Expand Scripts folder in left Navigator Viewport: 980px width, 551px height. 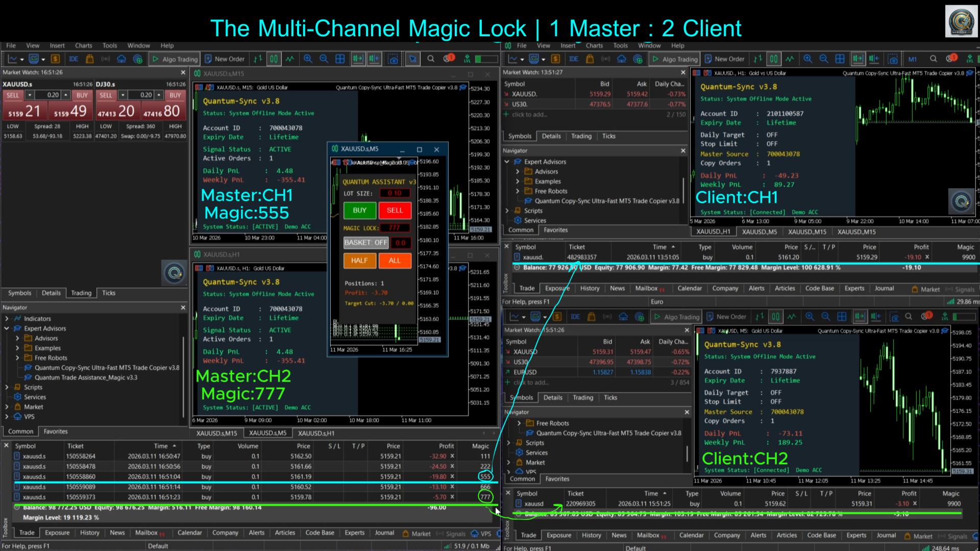(x=7, y=387)
